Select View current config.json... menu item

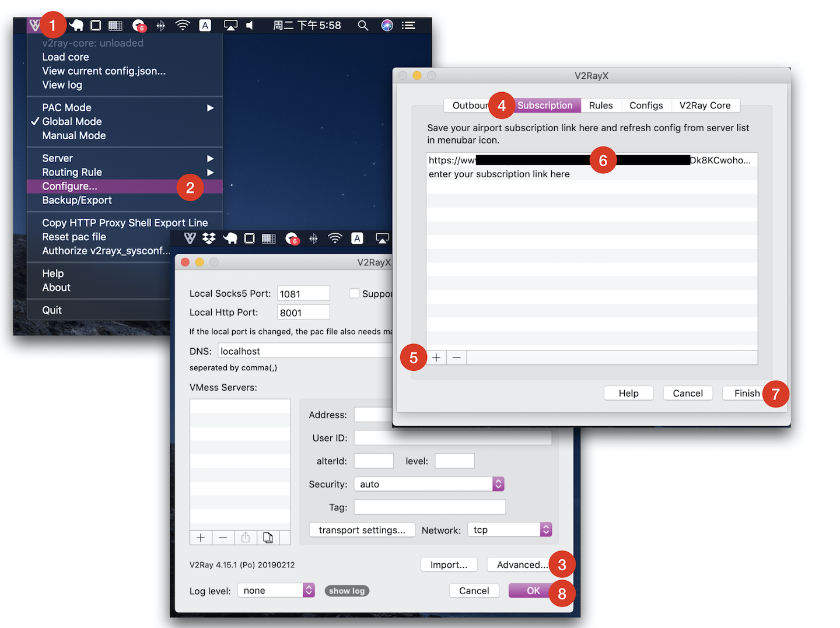click(x=124, y=71)
